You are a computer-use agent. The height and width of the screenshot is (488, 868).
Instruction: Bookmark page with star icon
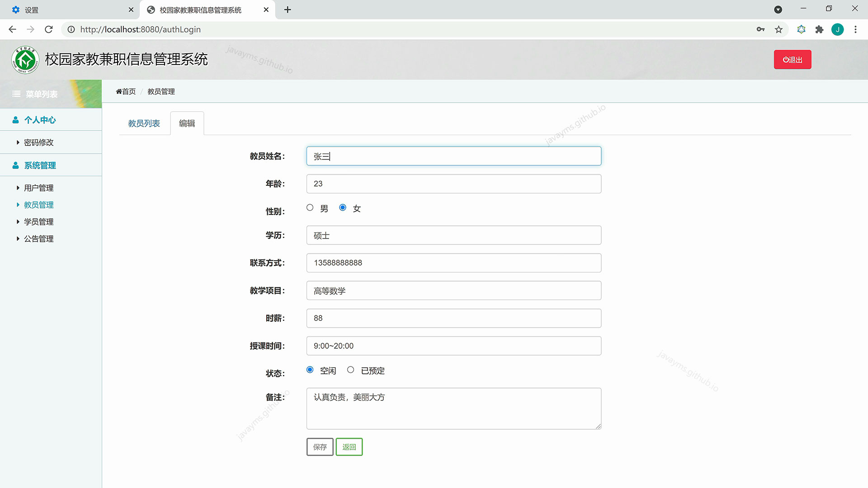778,29
